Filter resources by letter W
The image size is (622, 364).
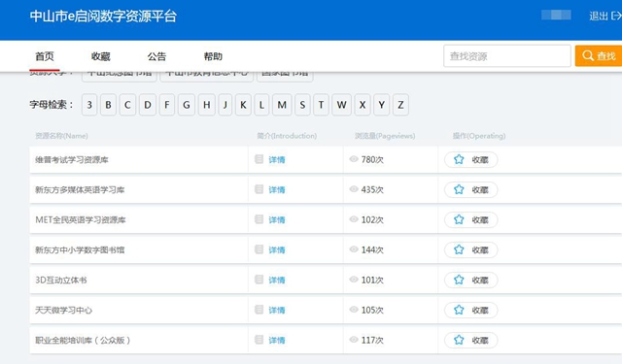point(341,105)
